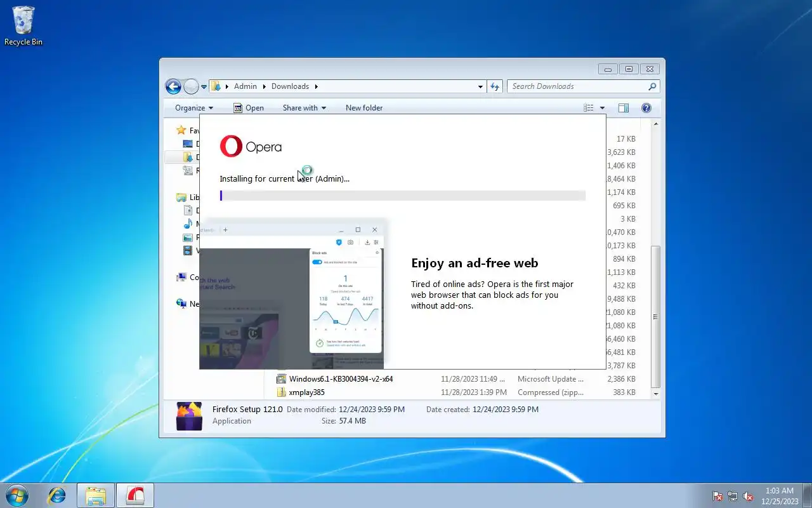Select Music library icon in sidebar

[x=188, y=224]
